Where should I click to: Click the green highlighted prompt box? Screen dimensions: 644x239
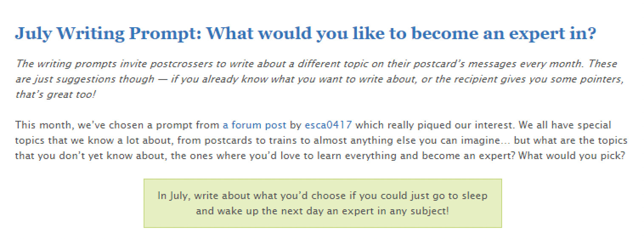coord(322,203)
